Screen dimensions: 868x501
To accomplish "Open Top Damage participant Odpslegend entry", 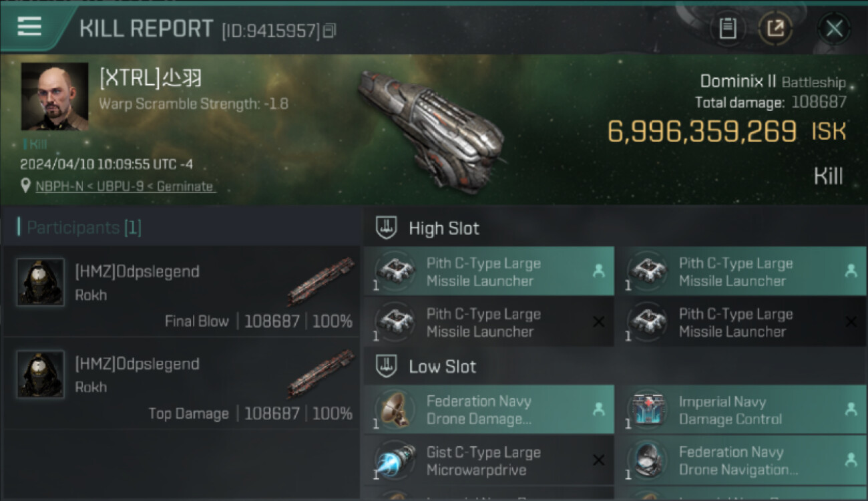I will click(x=182, y=383).
